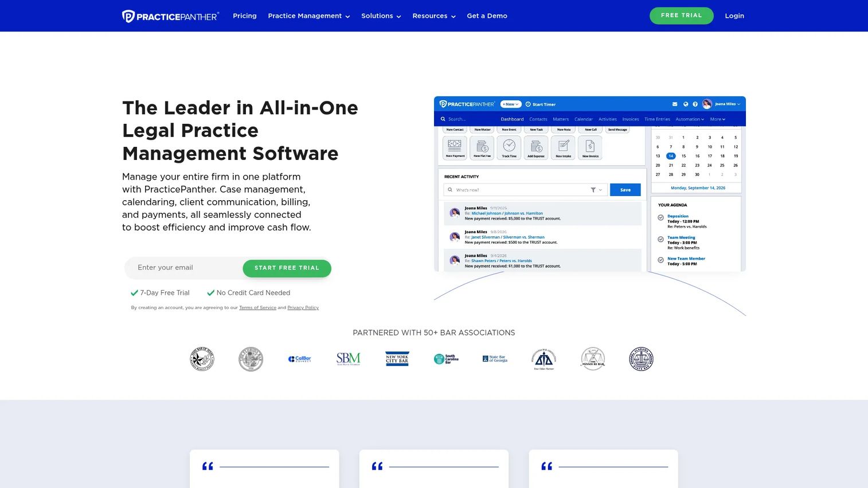Screen dimensions: 868x488
Task: Open the New Intake icon
Action: 563,148
